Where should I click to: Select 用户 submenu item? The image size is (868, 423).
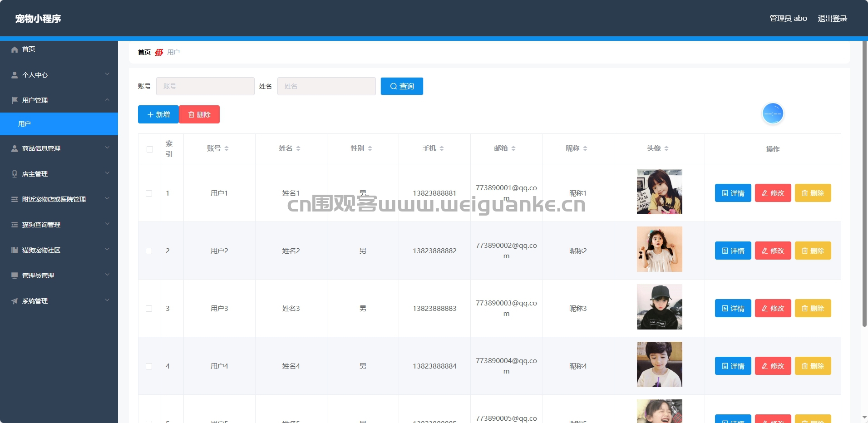59,124
